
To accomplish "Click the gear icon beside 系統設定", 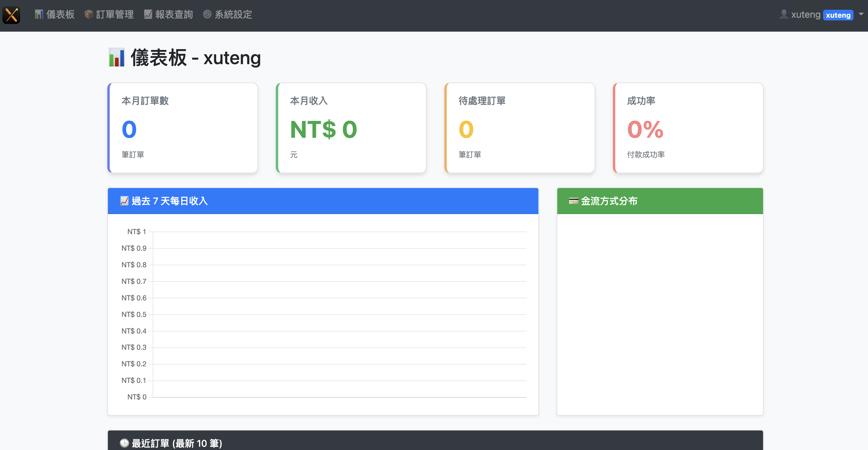I will point(207,14).
